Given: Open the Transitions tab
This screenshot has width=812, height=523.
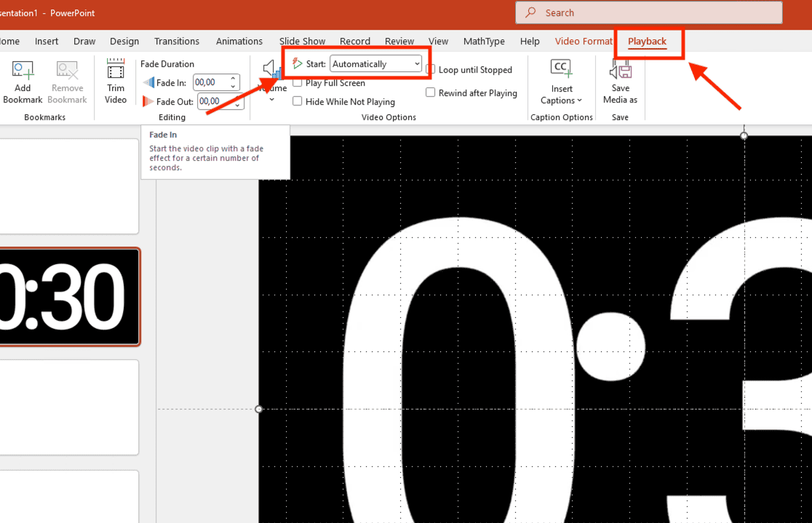Looking at the screenshot, I should click(x=177, y=41).
